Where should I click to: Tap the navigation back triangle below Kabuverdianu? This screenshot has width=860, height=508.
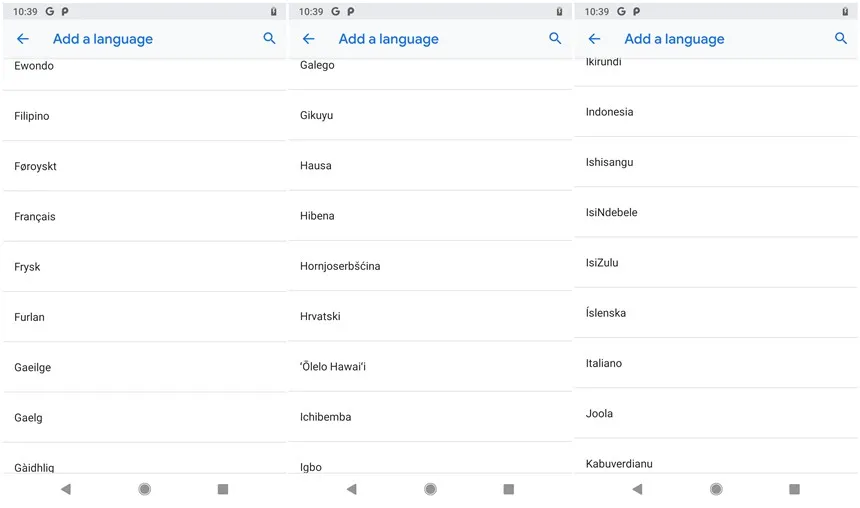(x=637, y=489)
